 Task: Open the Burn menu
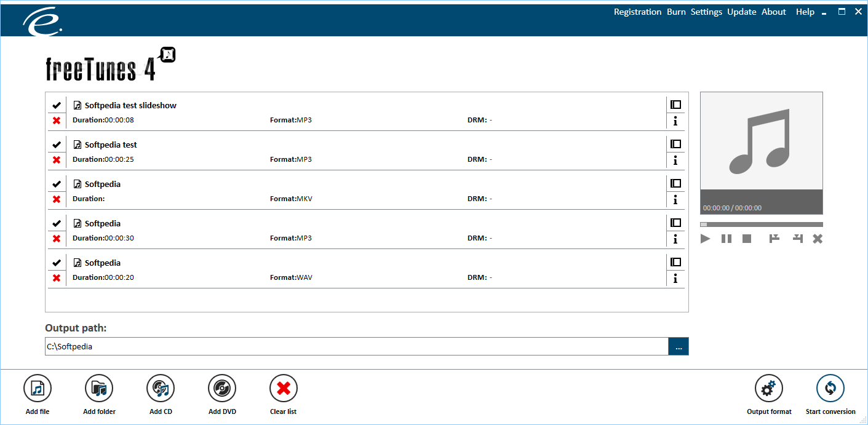point(676,12)
